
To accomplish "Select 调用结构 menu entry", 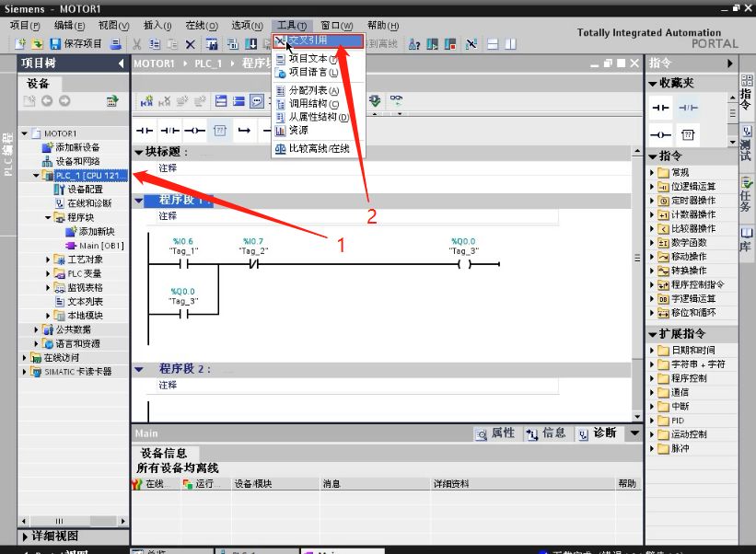I will coord(319,104).
